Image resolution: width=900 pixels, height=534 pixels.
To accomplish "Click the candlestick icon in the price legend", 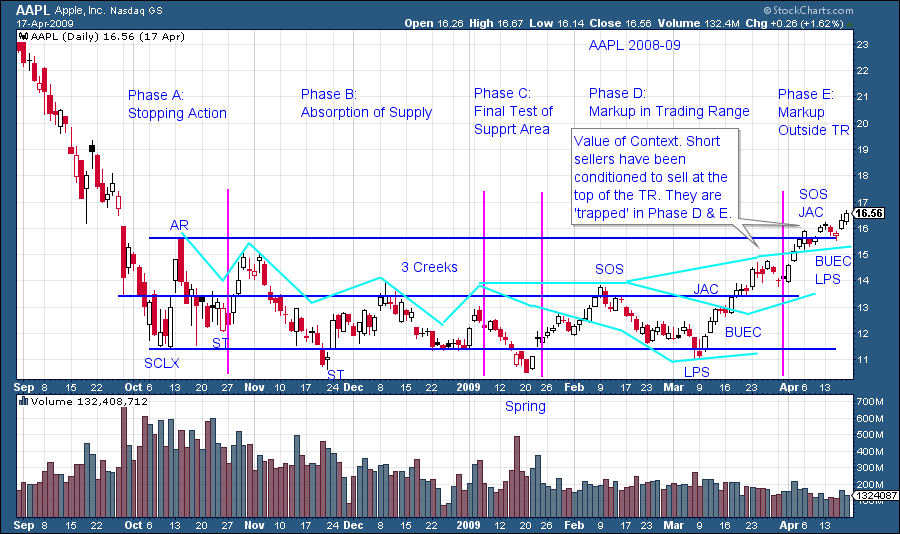I will [23, 36].
